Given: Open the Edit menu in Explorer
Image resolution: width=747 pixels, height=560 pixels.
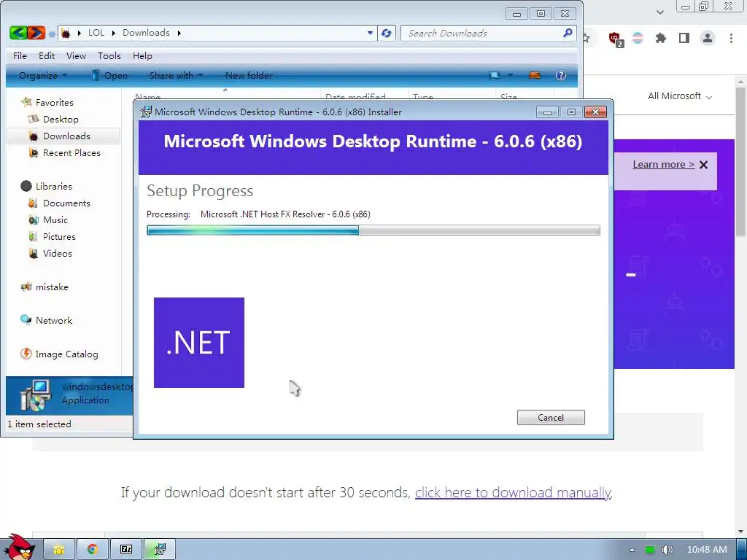Looking at the screenshot, I should click(x=47, y=55).
